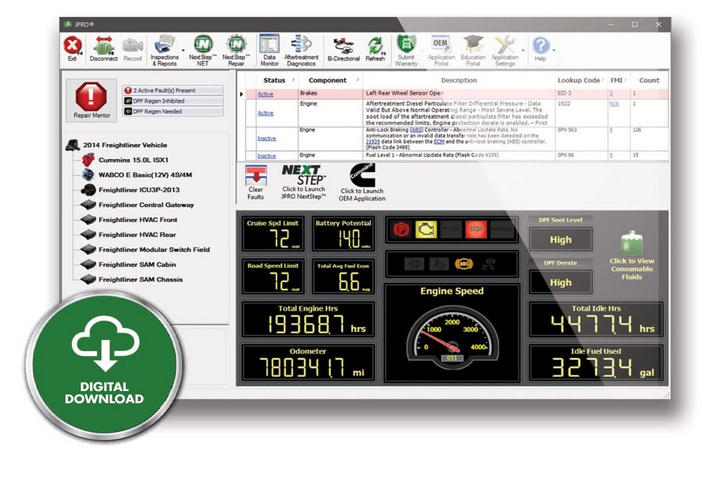Click the Total Idle Hrs readout
Viewport: 713px width, 482px height.
click(x=596, y=319)
